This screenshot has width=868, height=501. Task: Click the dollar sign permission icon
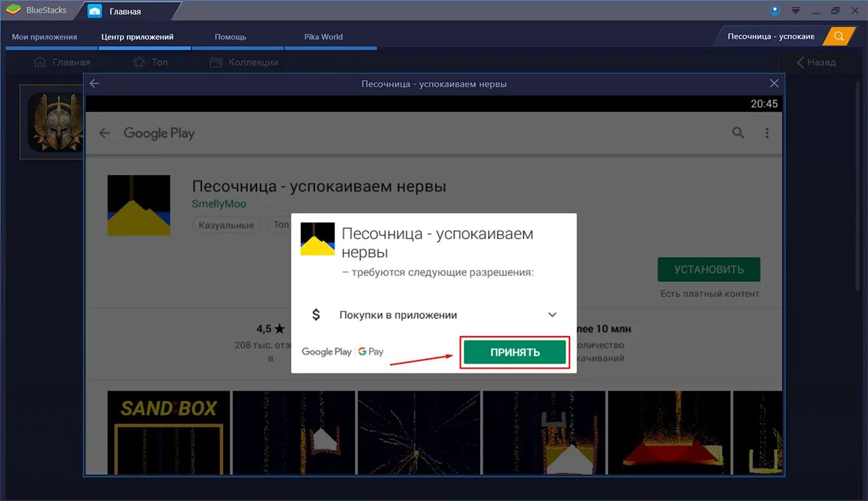coord(316,315)
